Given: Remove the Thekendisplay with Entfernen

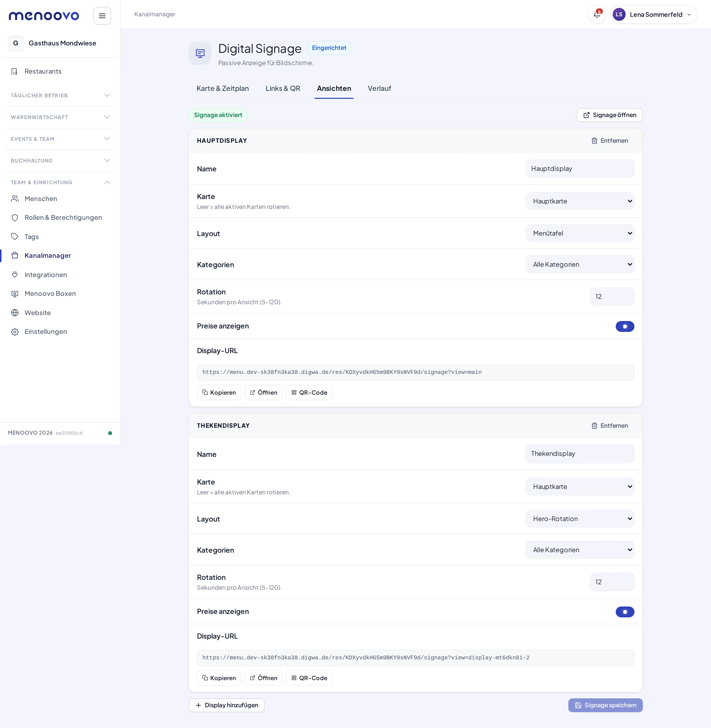Looking at the screenshot, I should pos(610,426).
